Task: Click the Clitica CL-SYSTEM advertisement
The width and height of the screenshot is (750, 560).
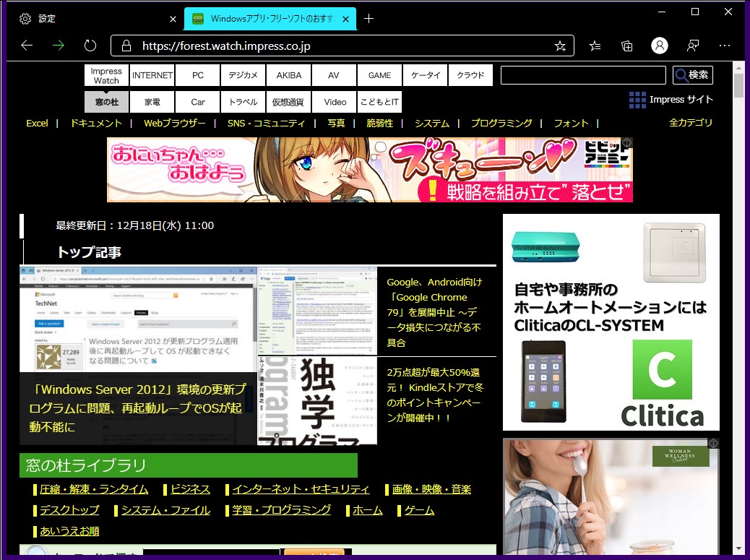Action: click(611, 322)
